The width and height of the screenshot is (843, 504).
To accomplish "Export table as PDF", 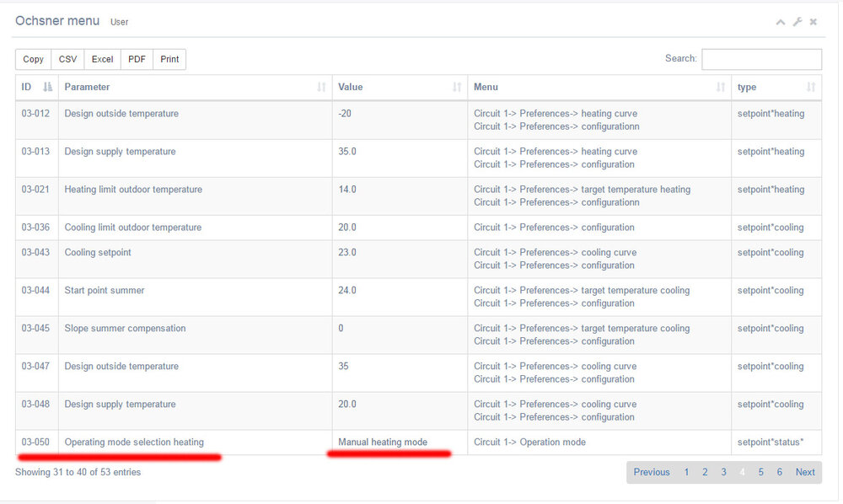I will click(137, 59).
